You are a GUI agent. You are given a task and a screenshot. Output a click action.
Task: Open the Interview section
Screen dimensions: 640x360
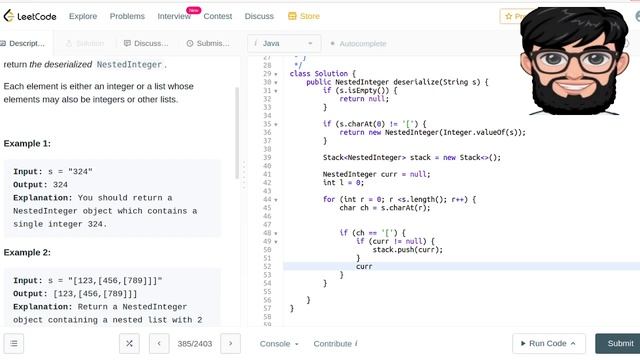pyautogui.click(x=174, y=16)
